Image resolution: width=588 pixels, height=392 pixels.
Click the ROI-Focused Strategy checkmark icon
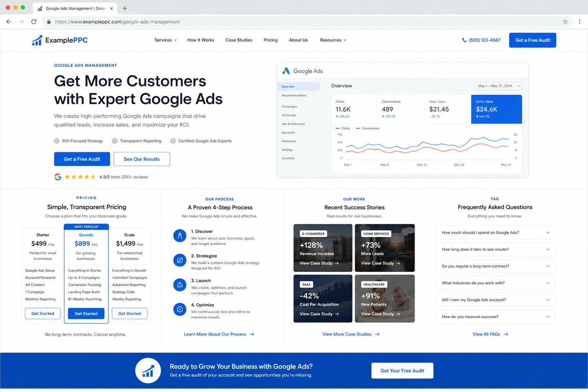(57, 141)
